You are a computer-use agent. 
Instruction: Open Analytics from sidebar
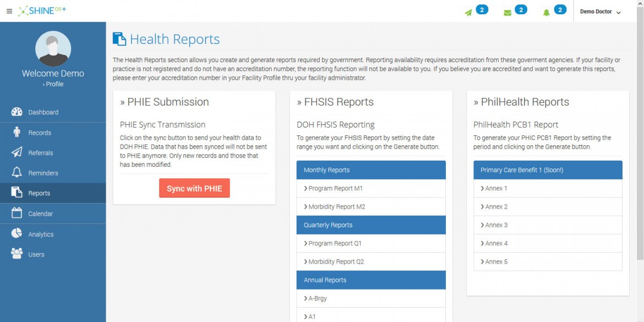pyautogui.click(x=53, y=234)
